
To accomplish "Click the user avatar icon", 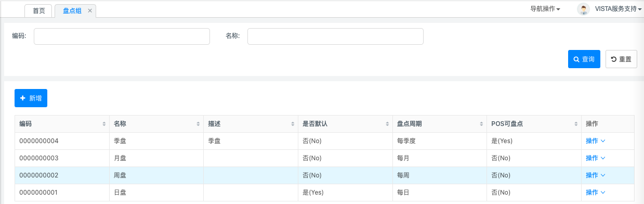I will pos(584,9).
